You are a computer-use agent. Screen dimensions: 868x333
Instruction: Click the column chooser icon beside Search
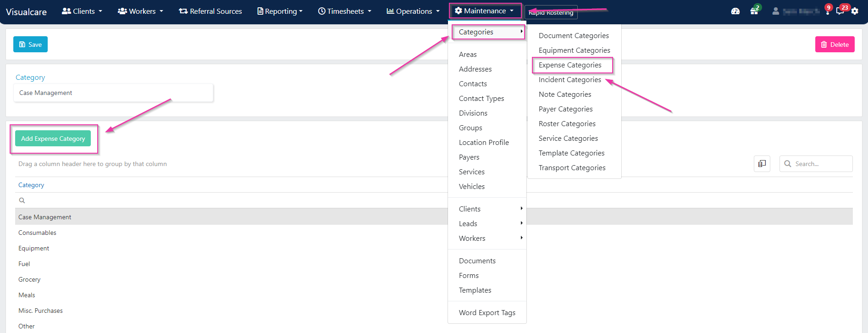[762, 164]
